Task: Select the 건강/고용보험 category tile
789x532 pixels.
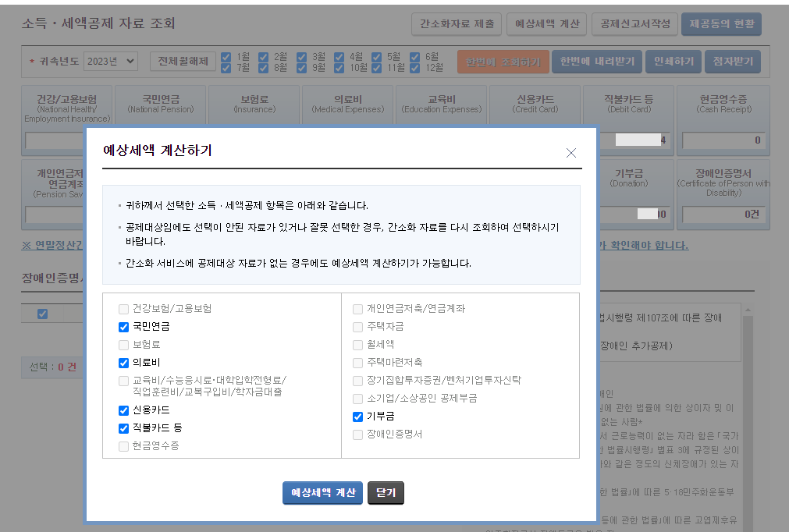Action: pyautogui.click(x=67, y=107)
